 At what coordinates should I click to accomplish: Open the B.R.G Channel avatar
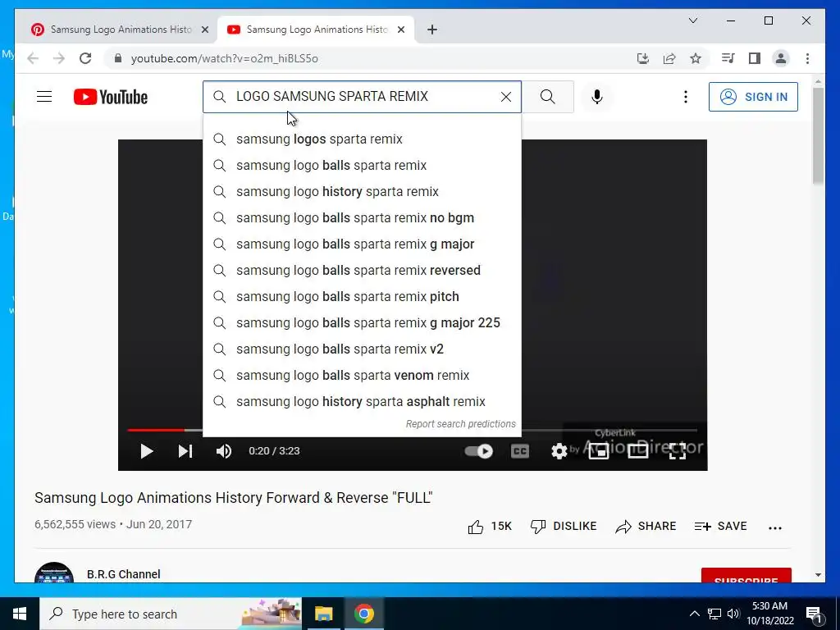pyautogui.click(x=54, y=573)
